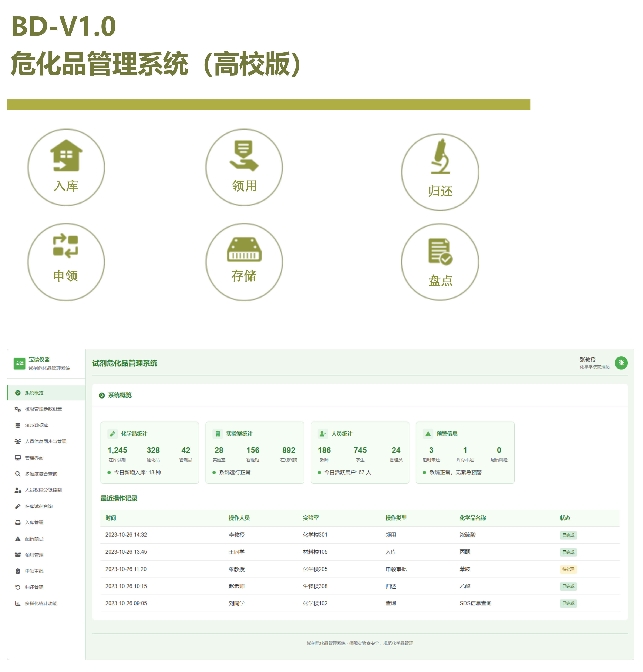
Task: Open 配伍禁忌 warning menu item
Action: coord(34,539)
